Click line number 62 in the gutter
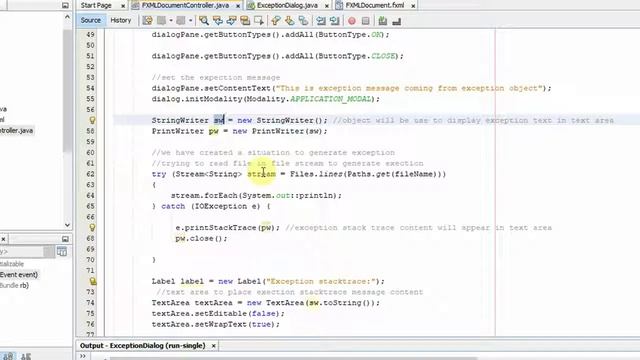 90,174
